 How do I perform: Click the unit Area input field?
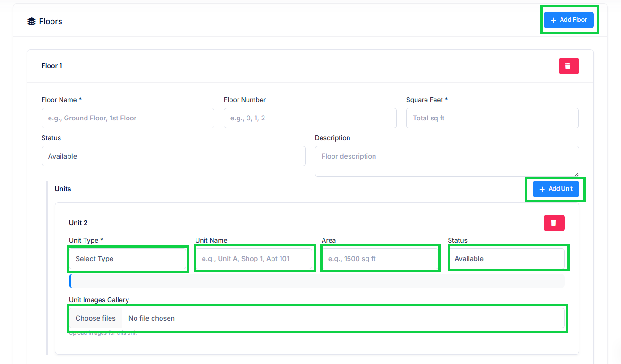pyautogui.click(x=380, y=259)
